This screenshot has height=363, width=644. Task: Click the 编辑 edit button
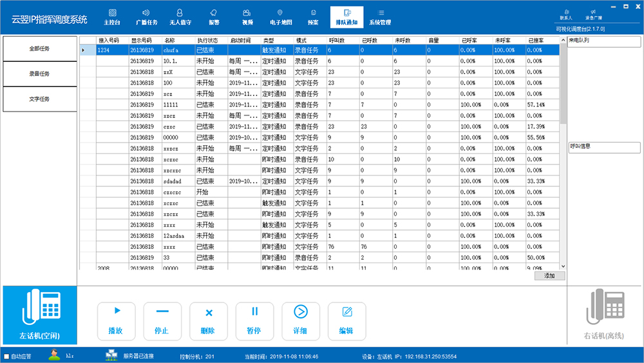tap(346, 322)
